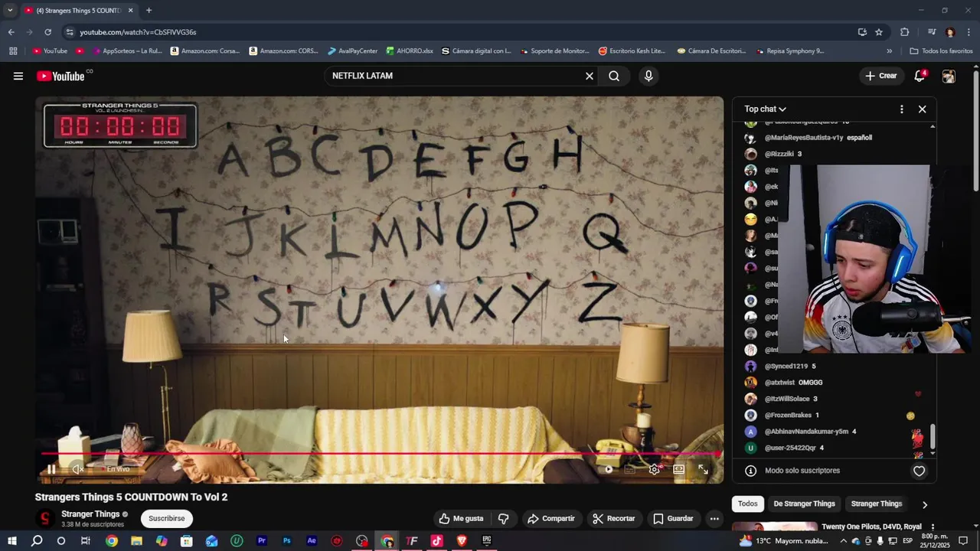This screenshot has height=551, width=980.
Task: Reload the current page
Action: [x=47, y=32]
